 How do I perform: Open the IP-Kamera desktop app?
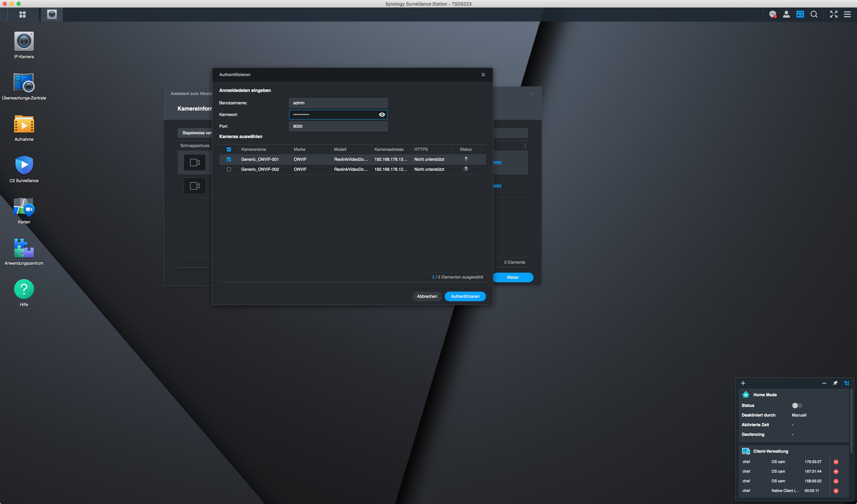(x=24, y=41)
